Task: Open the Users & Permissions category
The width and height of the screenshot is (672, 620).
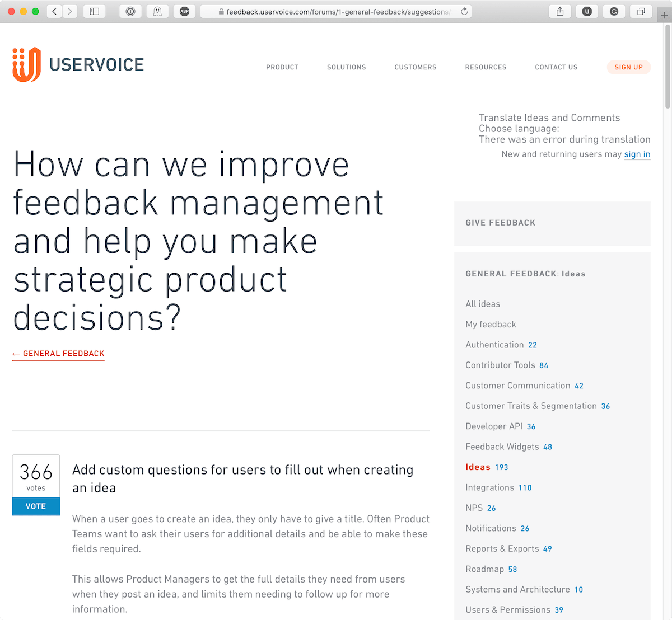Action: (508, 610)
